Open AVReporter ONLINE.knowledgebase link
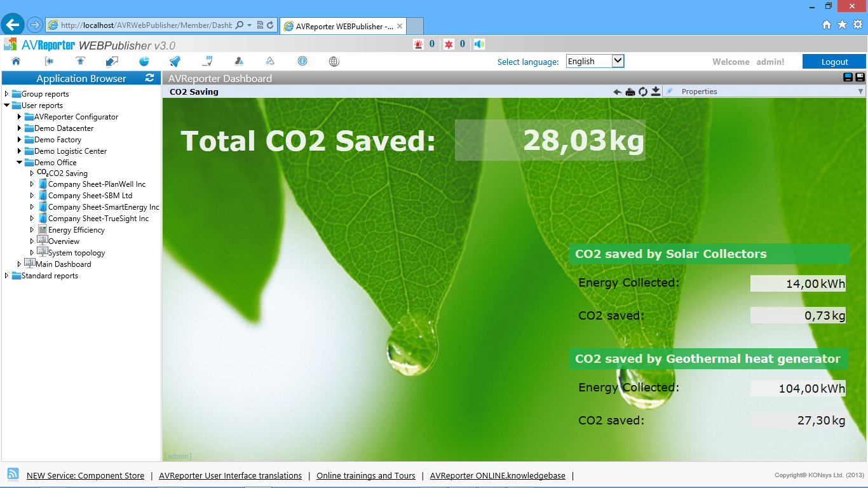Screen dimensions: 868x488 coord(498,475)
